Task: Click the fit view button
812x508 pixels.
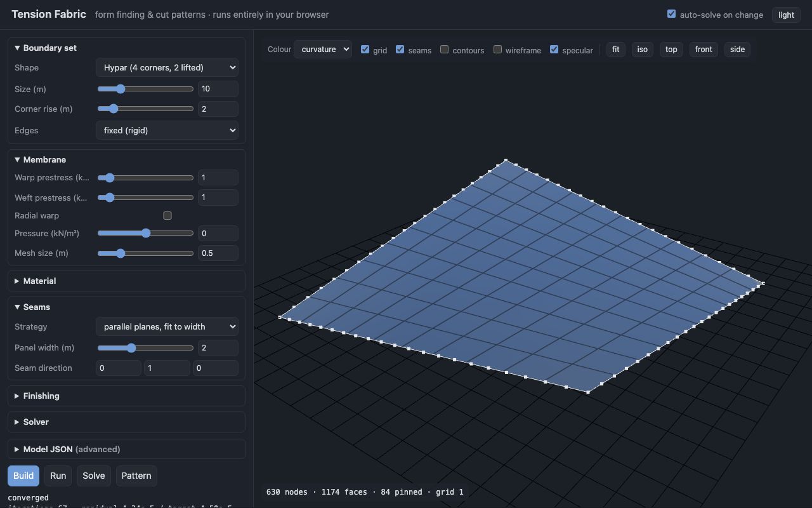Action: tap(615, 49)
